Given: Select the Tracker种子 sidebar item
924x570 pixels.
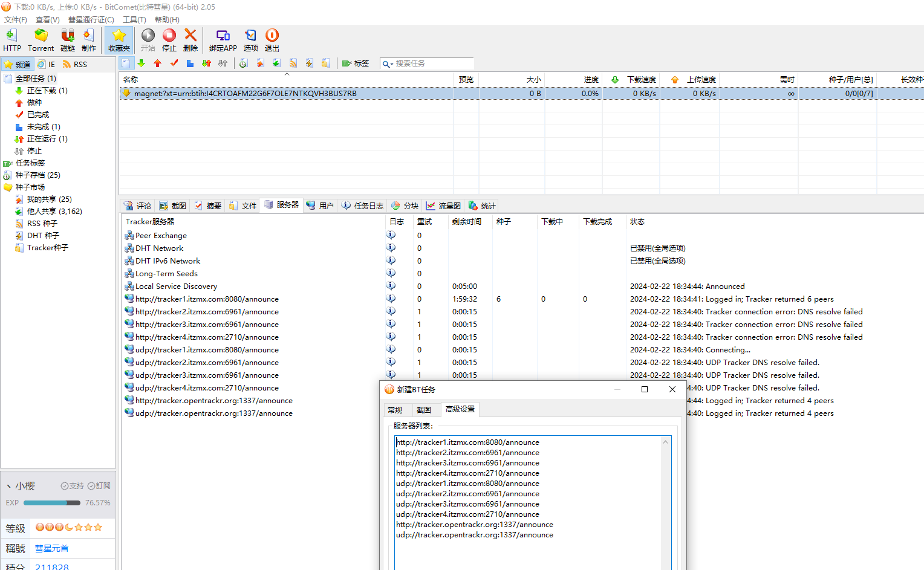Looking at the screenshot, I should coord(47,247).
